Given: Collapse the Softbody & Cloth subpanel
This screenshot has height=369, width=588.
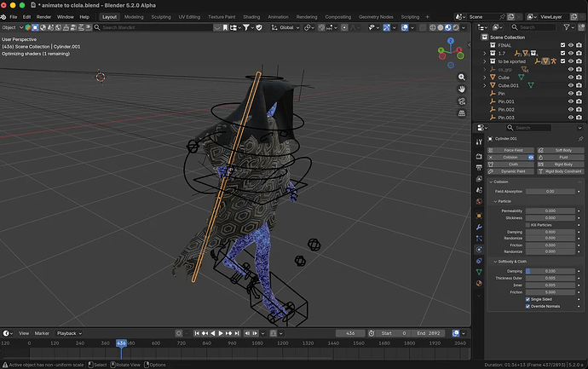Looking at the screenshot, I should (x=495, y=262).
